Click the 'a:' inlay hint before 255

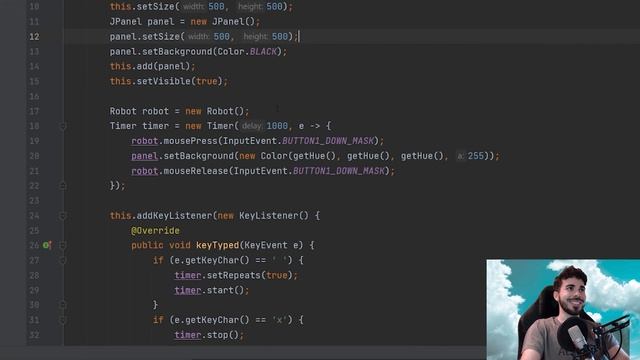460,156
